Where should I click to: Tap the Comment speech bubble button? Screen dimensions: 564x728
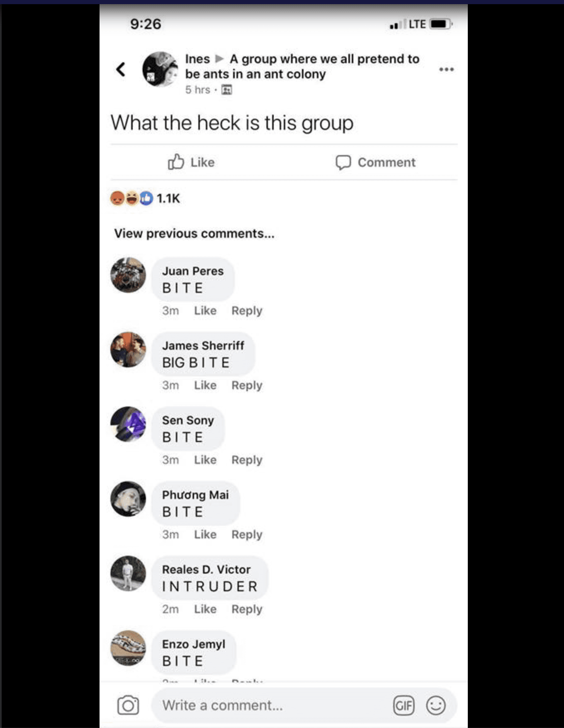[375, 162]
